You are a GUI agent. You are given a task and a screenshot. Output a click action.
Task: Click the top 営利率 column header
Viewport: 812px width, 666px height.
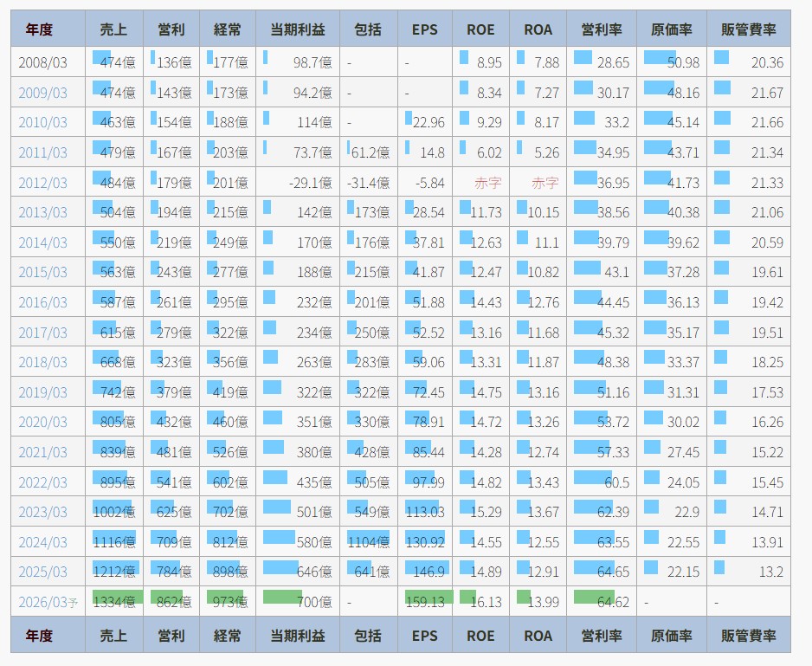(602, 29)
